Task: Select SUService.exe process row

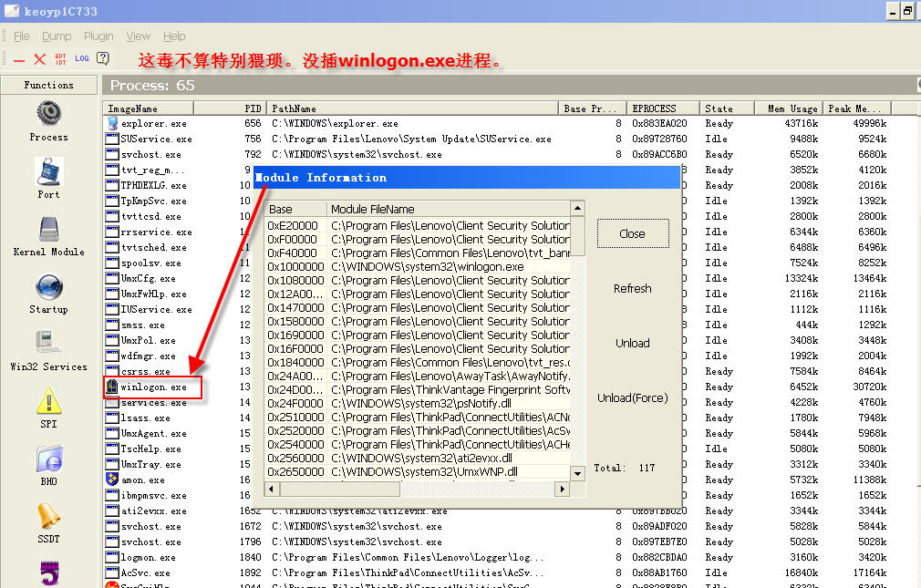Action: 498,139
